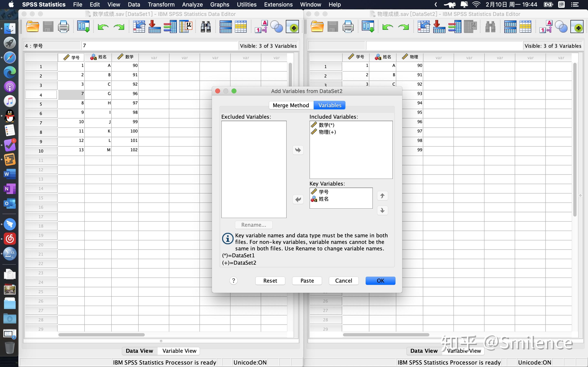Screen dimensions: 588x367
Task: Click Insert Cases icon in left toolbar
Action: [x=225, y=27]
